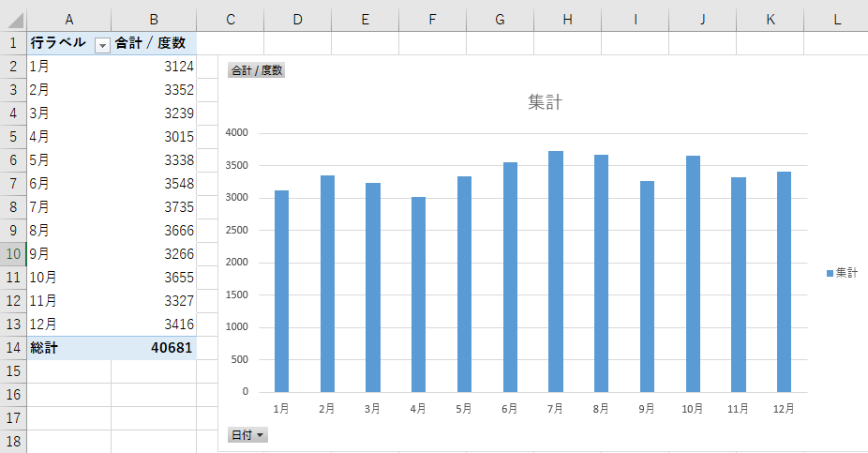This screenshot has width=868, height=453.
Task: Click cell with value 3735
Action: pos(154,206)
